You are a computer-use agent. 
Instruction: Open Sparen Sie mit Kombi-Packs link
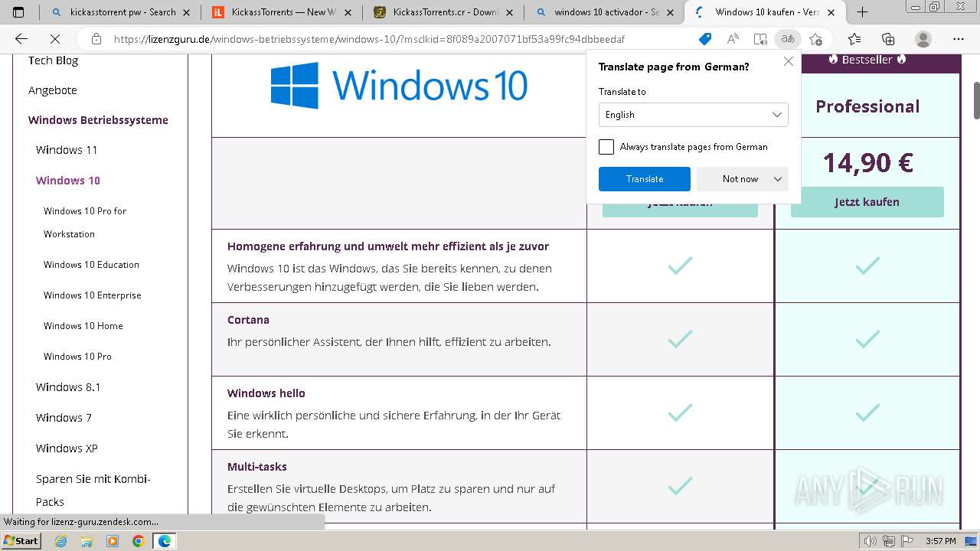pyautogui.click(x=93, y=491)
